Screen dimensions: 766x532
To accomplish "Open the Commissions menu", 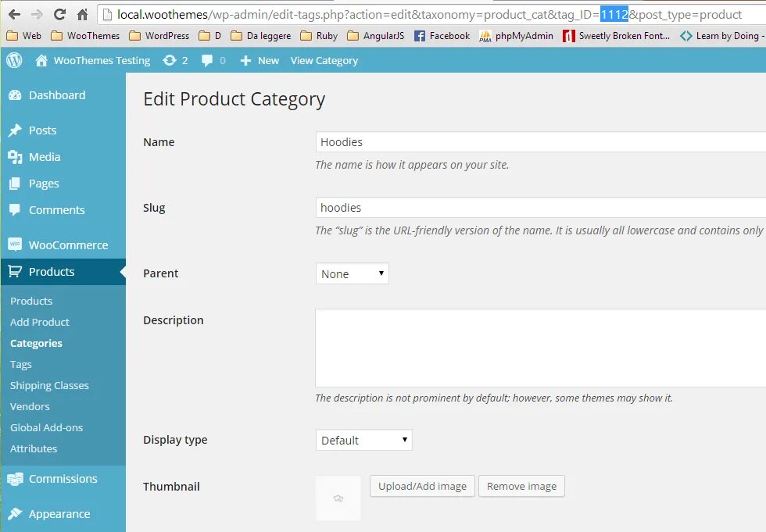I will pyautogui.click(x=63, y=479).
